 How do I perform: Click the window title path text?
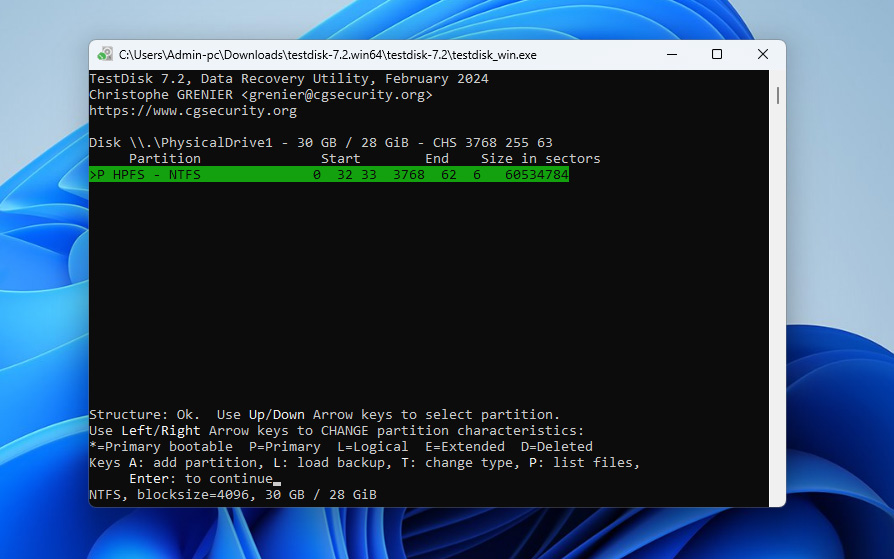(x=328, y=55)
